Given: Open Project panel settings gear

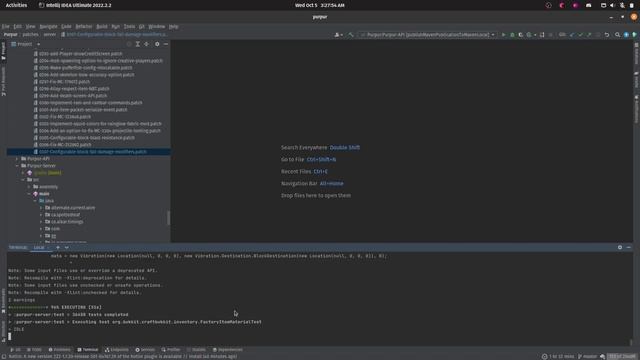Looking at the screenshot, I should click(x=157, y=44).
